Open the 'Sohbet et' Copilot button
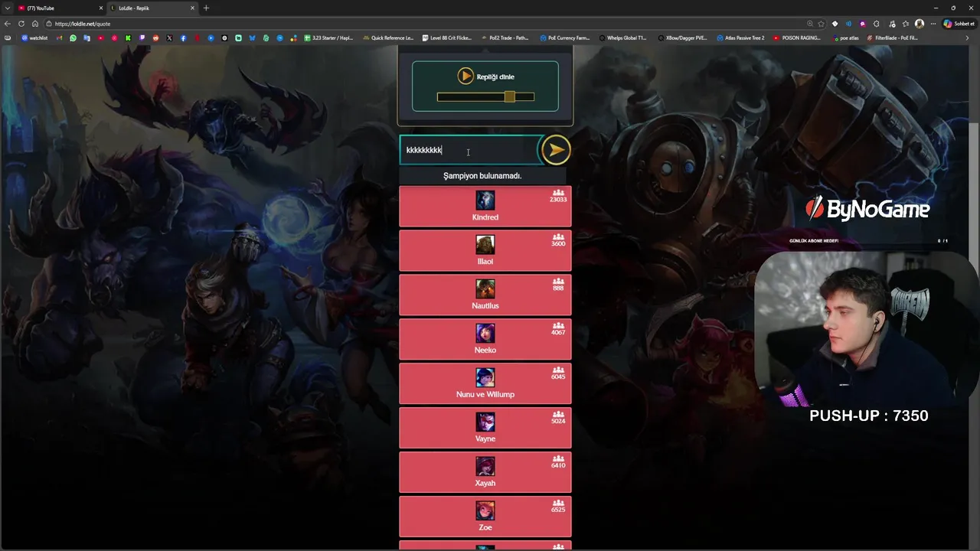980x551 pixels. click(x=959, y=24)
